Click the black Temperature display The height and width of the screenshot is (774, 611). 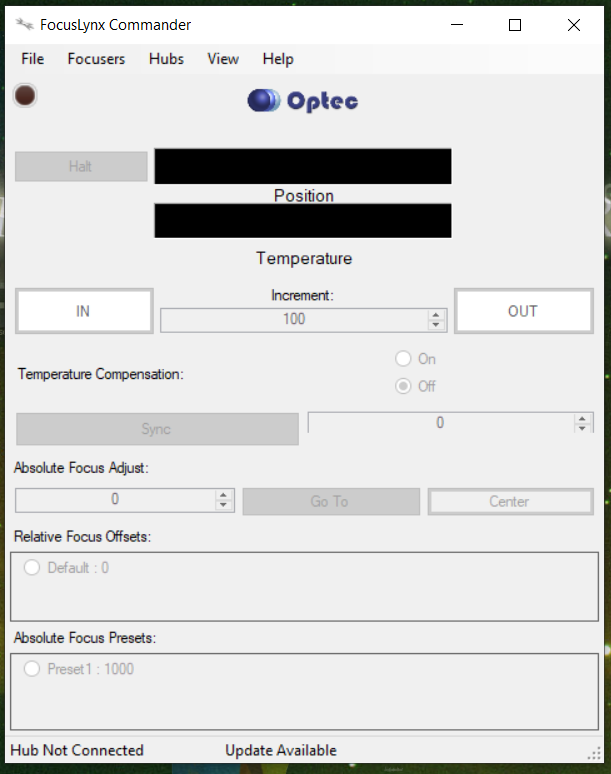point(303,221)
